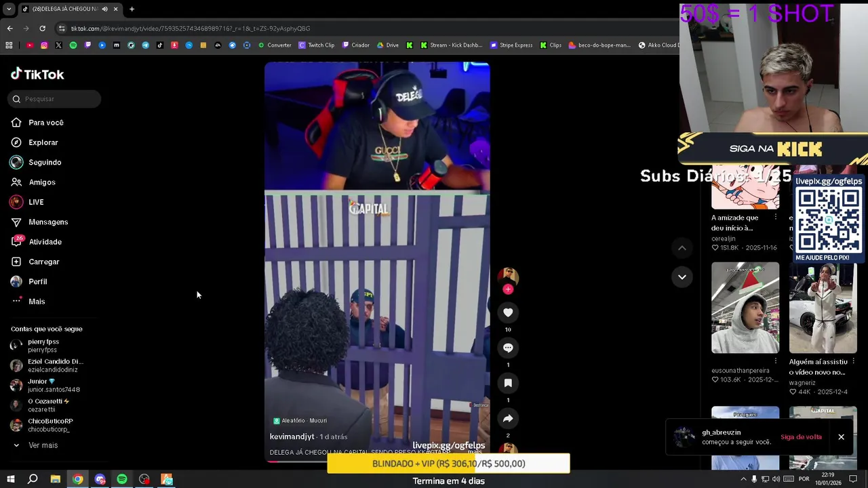This screenshot has height=488, width=868.
Task: Expand the Mais menu
Action: tap(28, 302)
